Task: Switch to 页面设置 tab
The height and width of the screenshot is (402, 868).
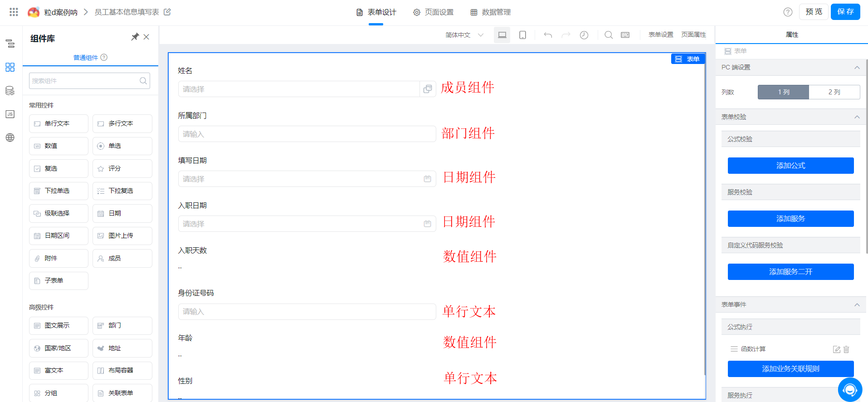Action: [x=433, y=12]
